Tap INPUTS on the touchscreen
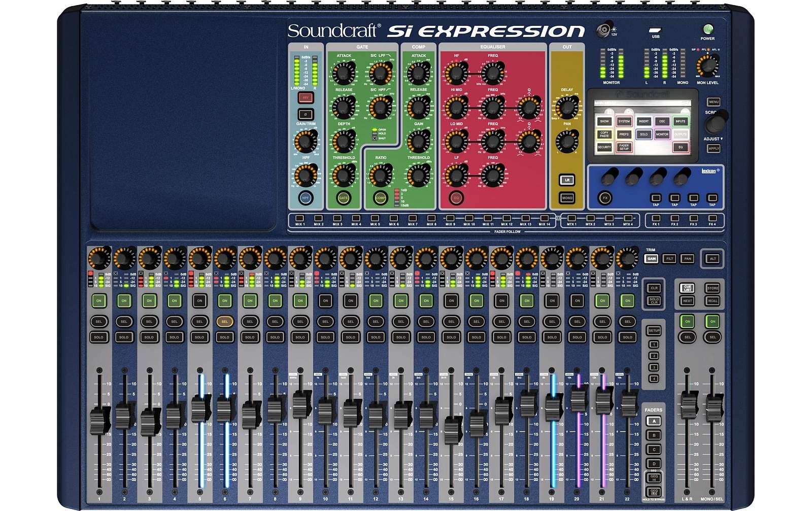Viewport: 812px width, 511px height. (x=680, y=121)
